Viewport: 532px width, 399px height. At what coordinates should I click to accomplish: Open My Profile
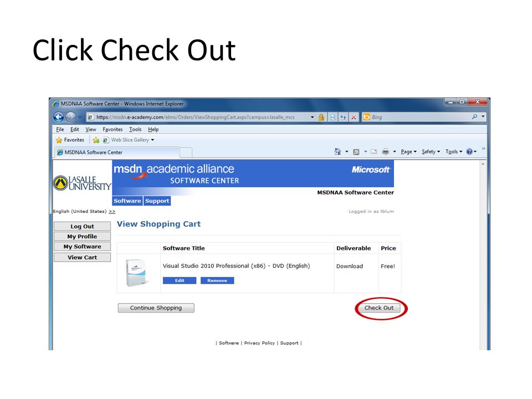click(82, 237)
